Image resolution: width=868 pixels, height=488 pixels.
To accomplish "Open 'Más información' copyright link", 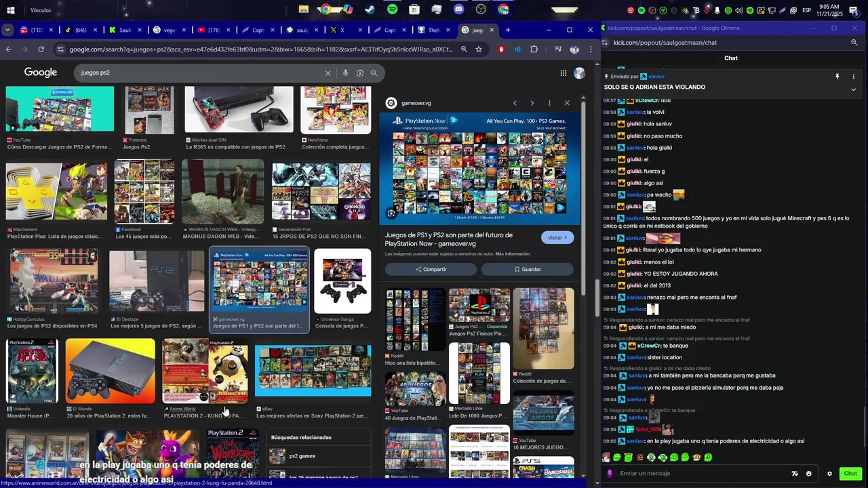I will point(513,253).
